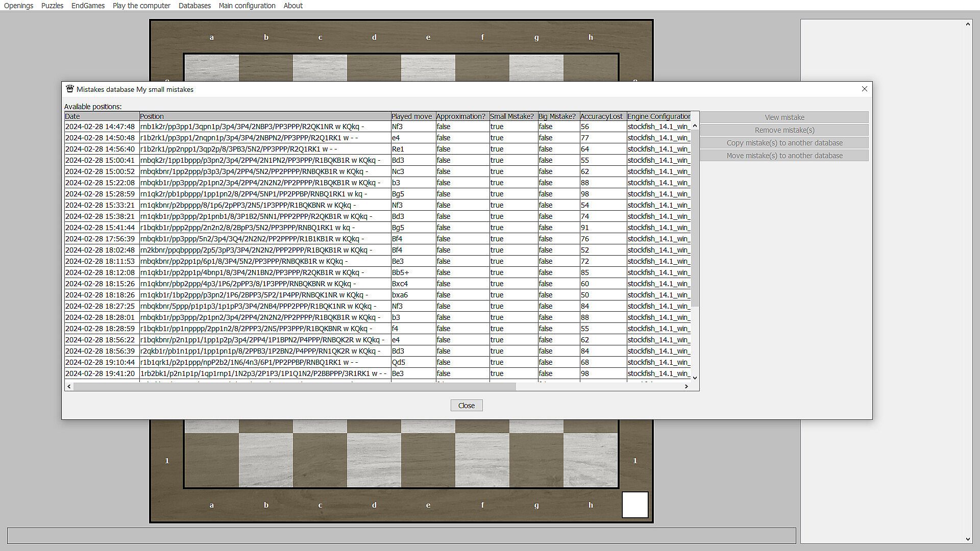
Task: Click Move mistake(s) to another database
Action: click(x=784, y=156)
